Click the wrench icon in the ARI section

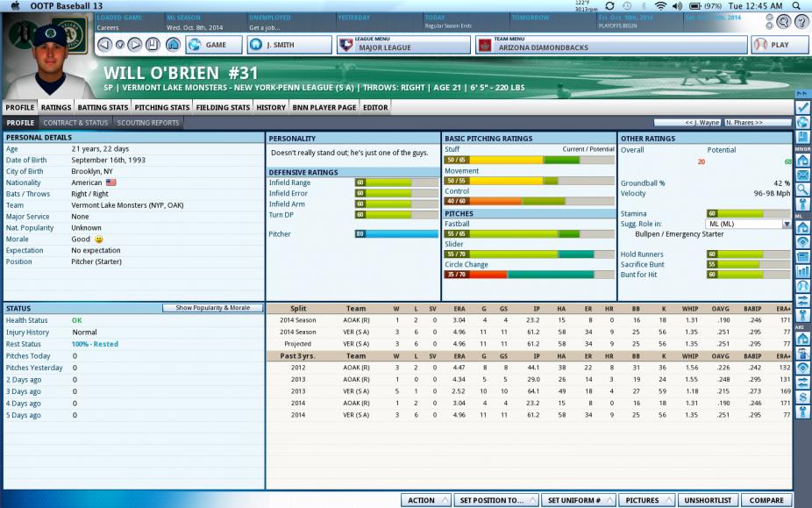tap(802, 412)
